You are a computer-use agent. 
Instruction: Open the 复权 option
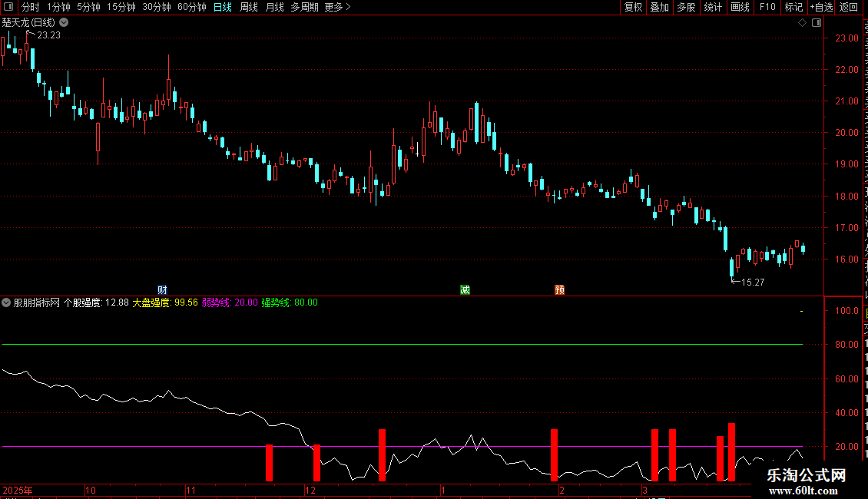point(633,7)
